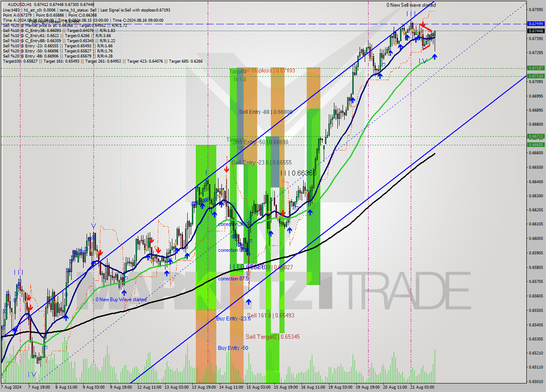Click the 'Sell %10 @ C_Entry61' line
546x392 pixels.
pos(57,35)
